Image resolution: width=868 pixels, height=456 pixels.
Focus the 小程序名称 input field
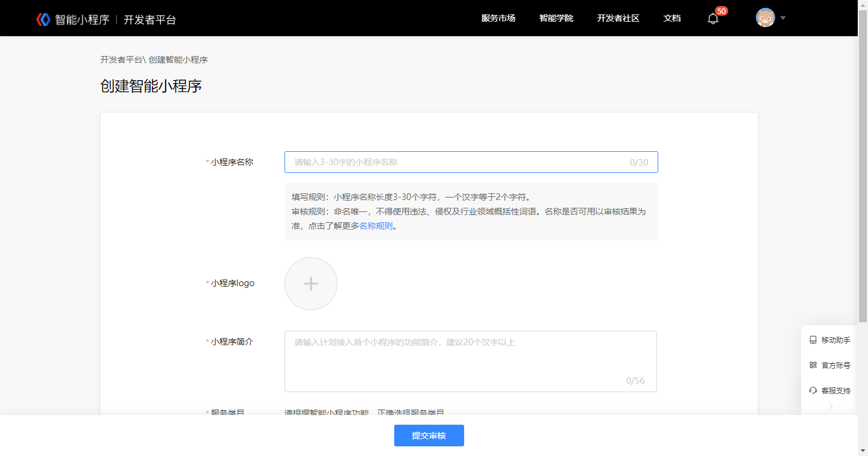point(458,162)
